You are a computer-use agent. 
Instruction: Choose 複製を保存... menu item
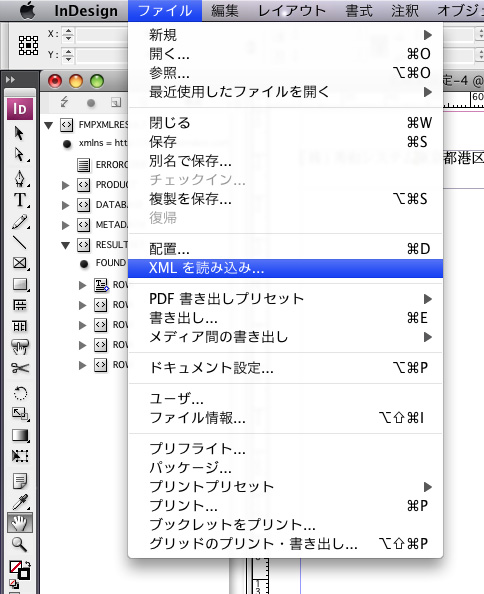[x=286, y=199]
